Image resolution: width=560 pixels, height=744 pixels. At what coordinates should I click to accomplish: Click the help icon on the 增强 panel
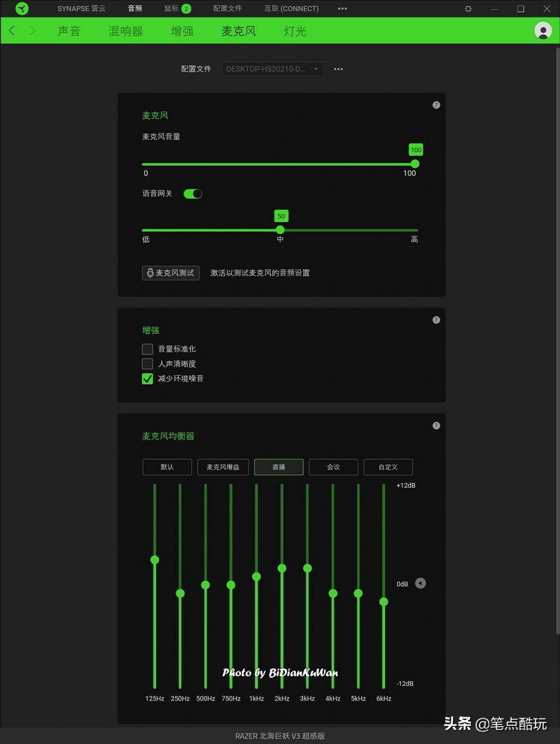tap(435, 319)
